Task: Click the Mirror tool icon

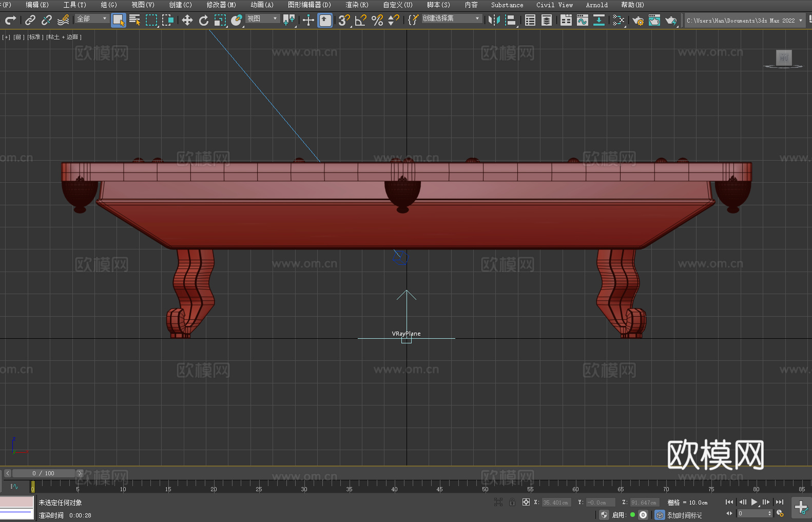Action: tap(494, 20)
